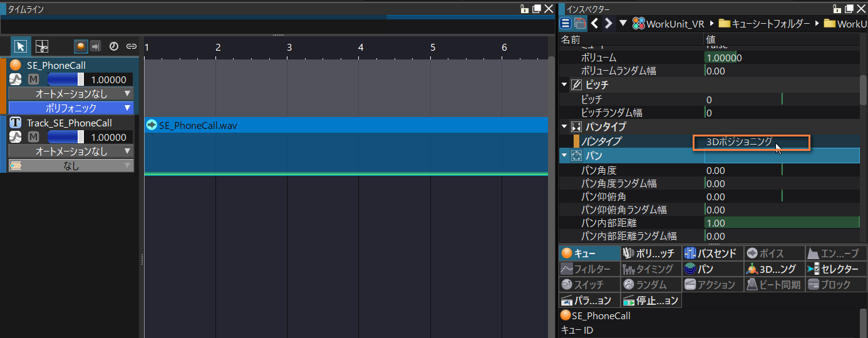The height and width of the screenshot is (338, 868).
Task: Switch to the フィルター tab
Action: point(589,269)
